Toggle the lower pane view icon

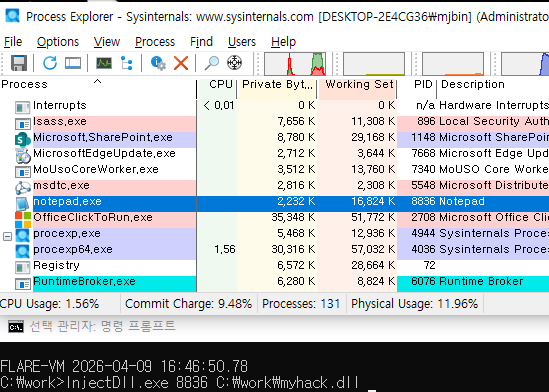[73, 63]
